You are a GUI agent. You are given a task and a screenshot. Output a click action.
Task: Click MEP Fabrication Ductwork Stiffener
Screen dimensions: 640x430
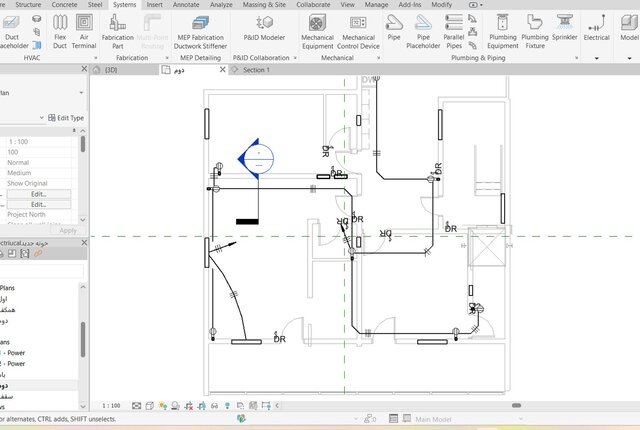(x=200, y=32)
